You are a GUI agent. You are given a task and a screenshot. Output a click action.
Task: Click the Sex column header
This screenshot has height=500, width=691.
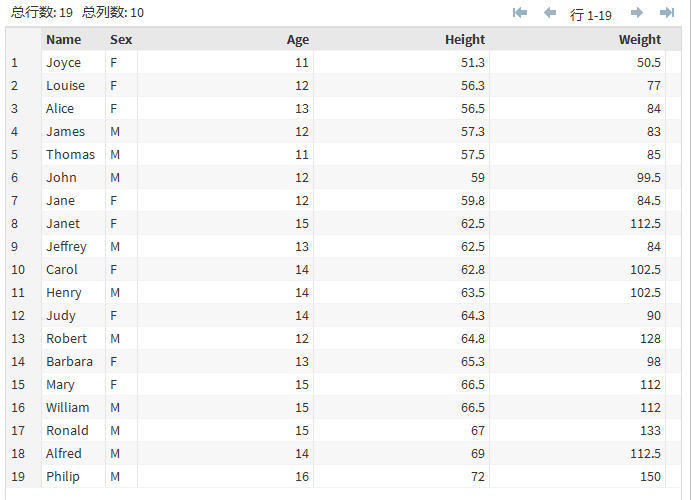[x=120, y=40]
